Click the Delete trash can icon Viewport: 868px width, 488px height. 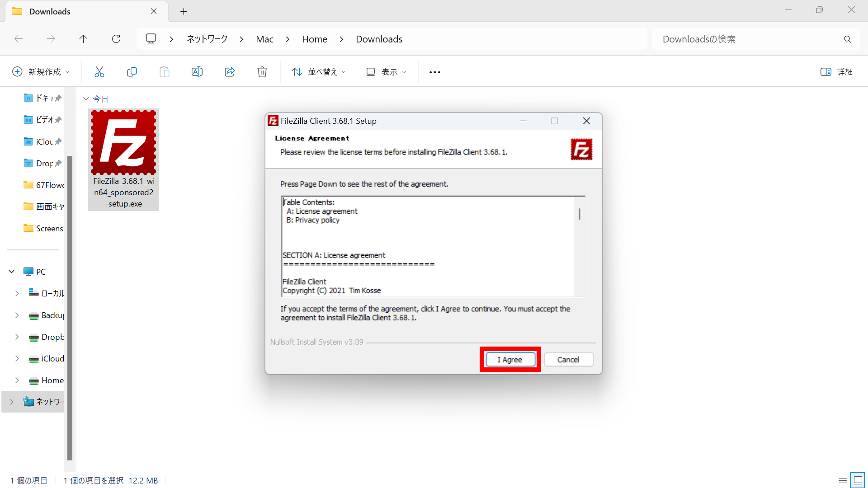coord(262,72)
